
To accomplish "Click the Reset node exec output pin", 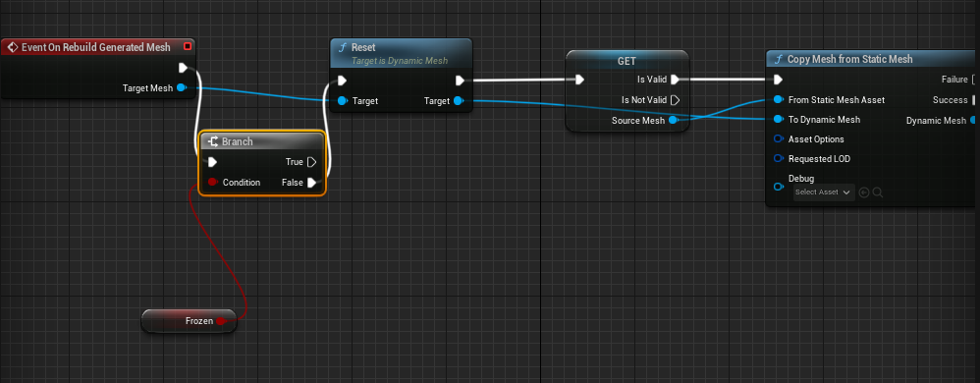I will [460, 80].
